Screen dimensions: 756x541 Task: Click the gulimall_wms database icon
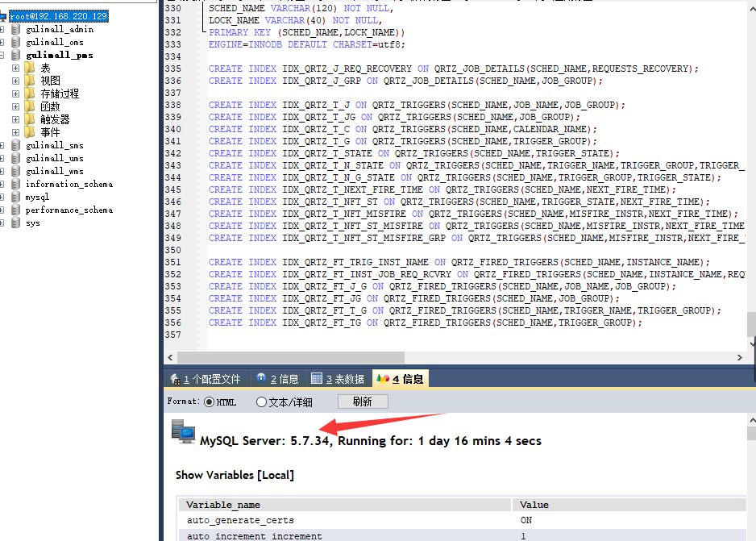click(16, 171)
